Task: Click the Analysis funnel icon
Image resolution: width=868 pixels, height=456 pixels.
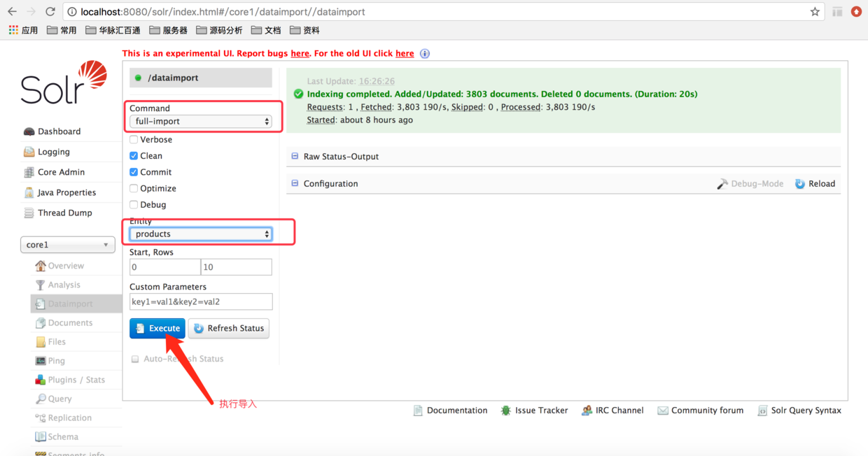Action: click(x=41, y=285)
